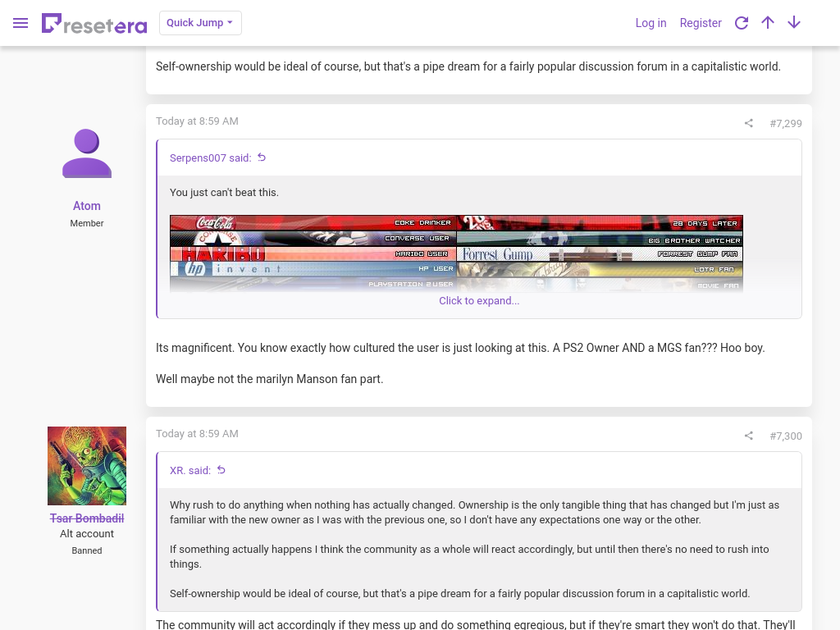
Task: Jump to bottom with the down arrow icon
Action: 794,22
